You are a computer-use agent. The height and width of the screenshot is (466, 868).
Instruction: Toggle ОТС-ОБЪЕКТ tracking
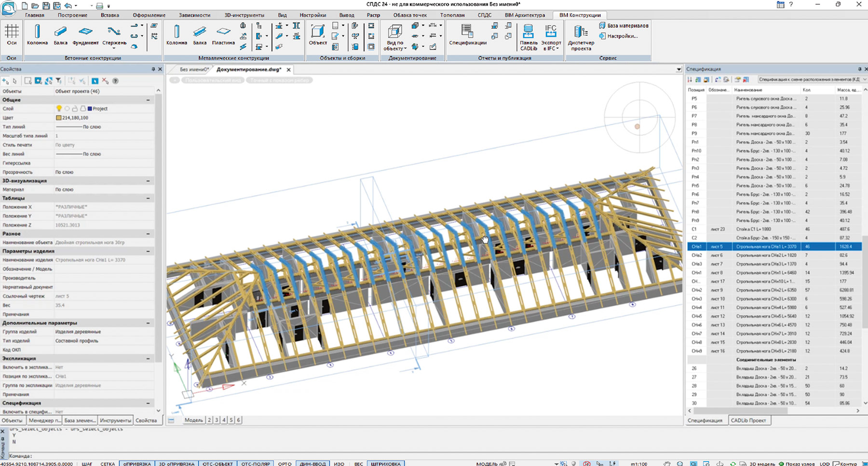[x=217, y=464]
